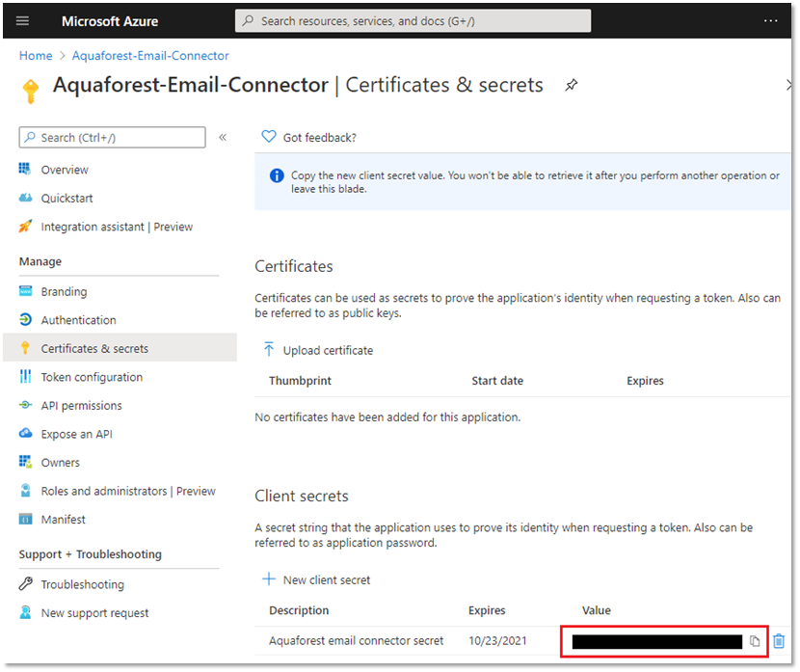Open the Azure portal hamburger menu
Image resolution: width=800 pixels, height=672 pixels.
click(x=23, y=20)
